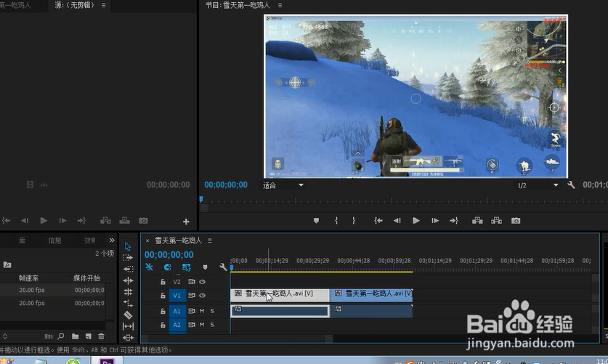The height and width of the screenshot is (364, 608).
Task: Switch to the 效果 tab
Action: point(89,240)
